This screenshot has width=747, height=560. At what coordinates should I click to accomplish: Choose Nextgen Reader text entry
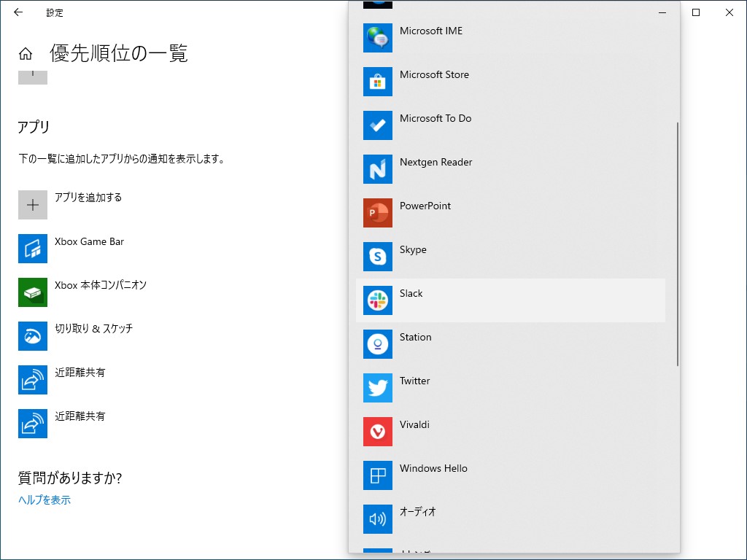436,163
